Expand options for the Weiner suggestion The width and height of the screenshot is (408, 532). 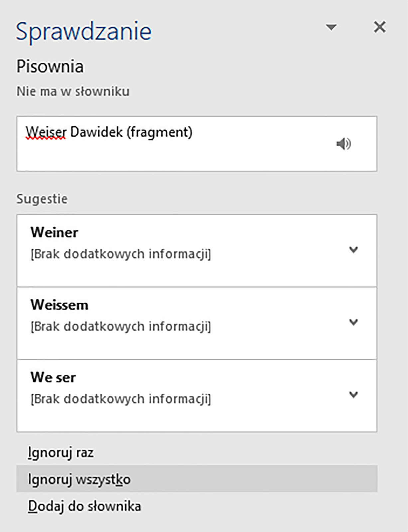(x=353, y=249)
